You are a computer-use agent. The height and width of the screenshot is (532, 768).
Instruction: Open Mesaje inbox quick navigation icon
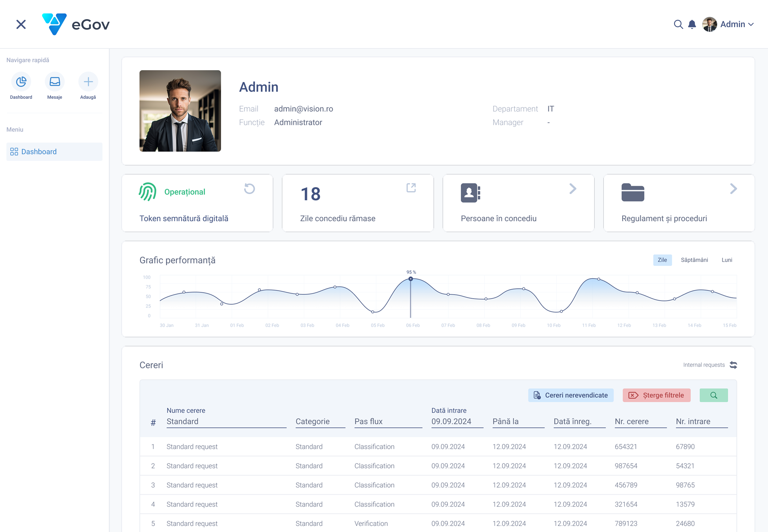point(55,82)
